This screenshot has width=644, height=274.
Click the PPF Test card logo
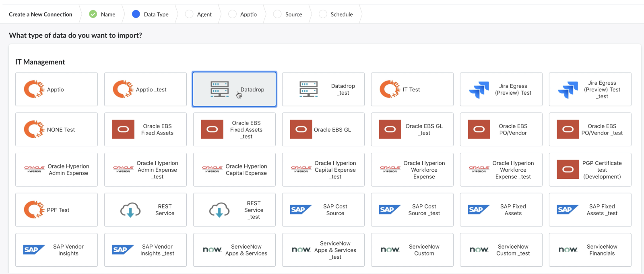click(x=34, y=210)
